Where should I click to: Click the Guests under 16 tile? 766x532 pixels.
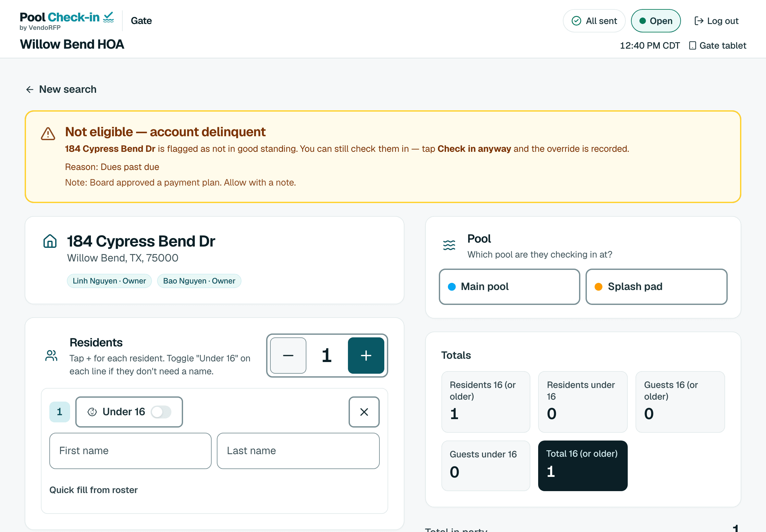point(486,466)
